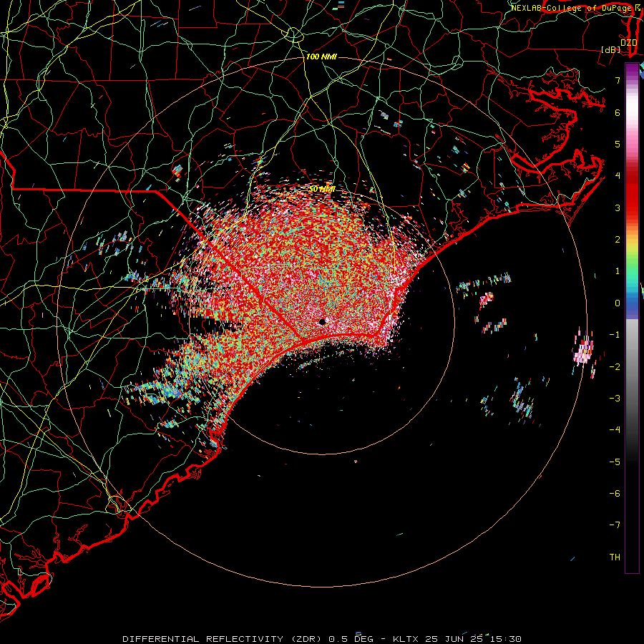Click the "25 JUN 25" date in caption
644x644 pixels.
454,639
